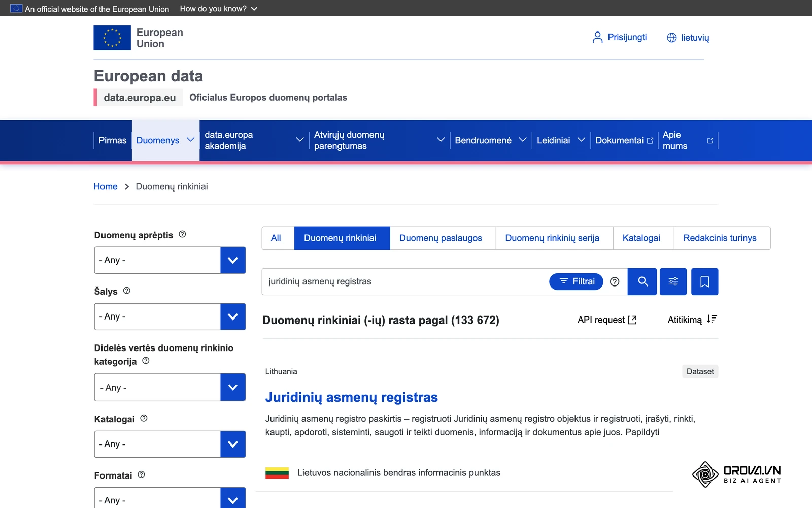Click the search text input field

click(406, 281)
